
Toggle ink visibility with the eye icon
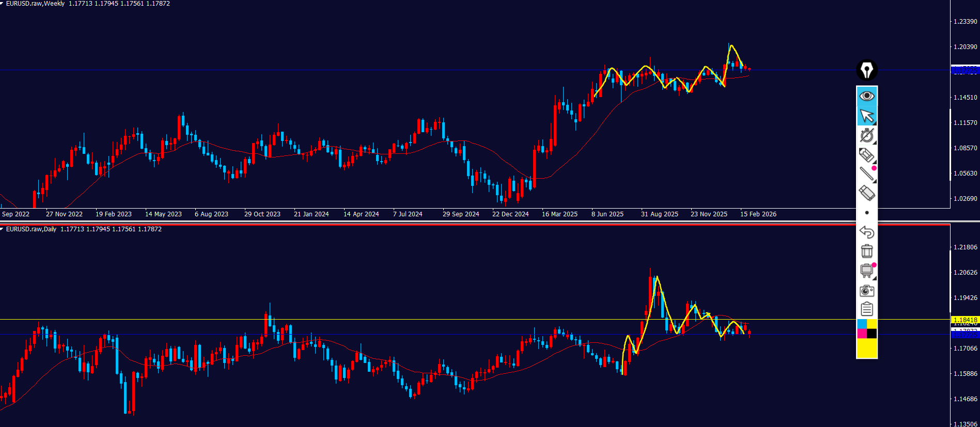click(x=866, y=96)
